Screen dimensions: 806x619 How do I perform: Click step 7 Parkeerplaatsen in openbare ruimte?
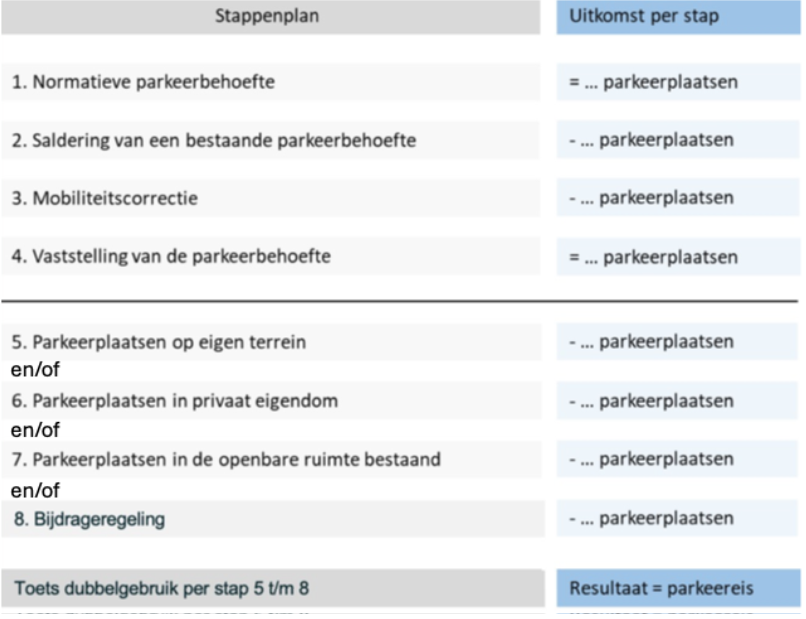pyautogui.click(x=271, y=460)
